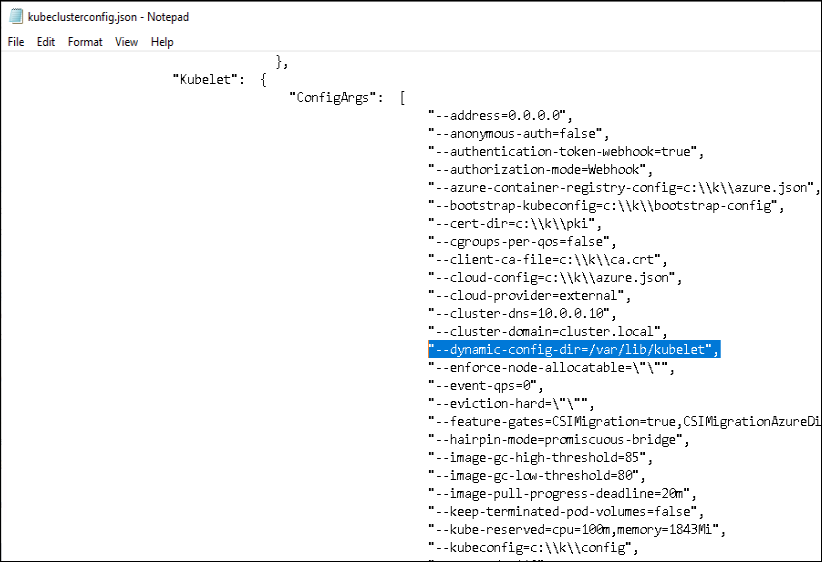Click the "ConfigArgs" key text
Viewport: 822px width, 562px height.
(x=336, y=98)
